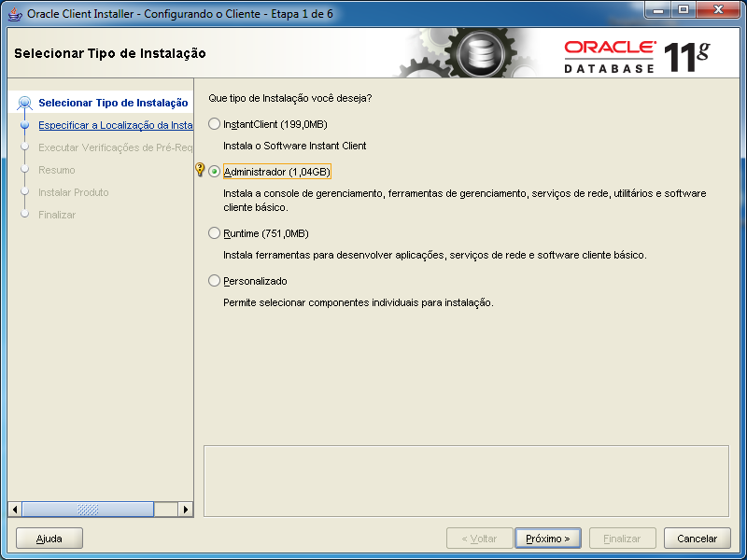Click the Instalar Produto step in sidebar

point(74,192)
